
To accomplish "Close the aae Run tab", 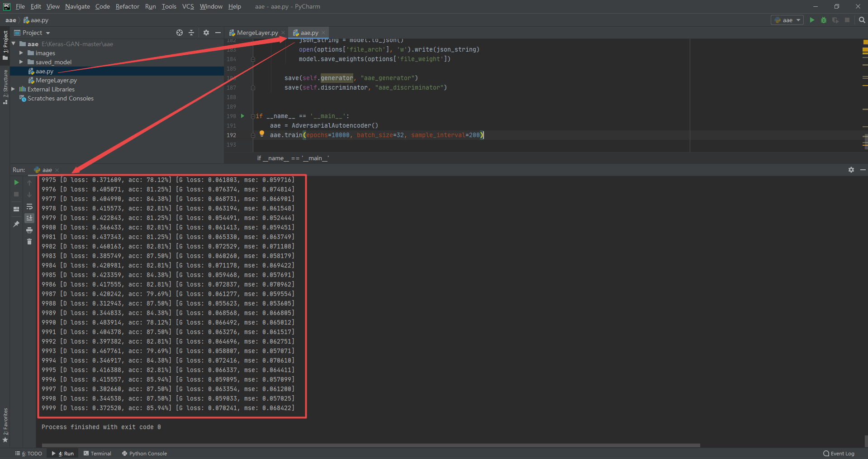I will tap(57, 170).
